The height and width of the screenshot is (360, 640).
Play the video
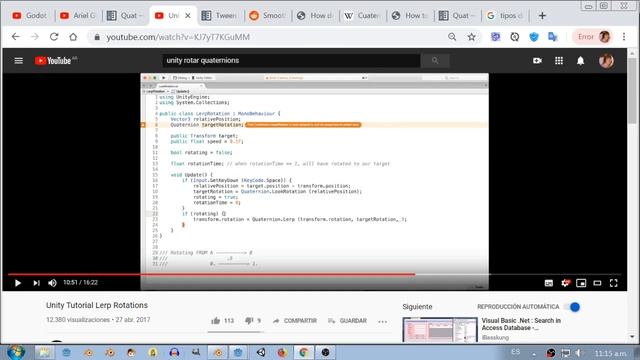click(x=18, y=283)
